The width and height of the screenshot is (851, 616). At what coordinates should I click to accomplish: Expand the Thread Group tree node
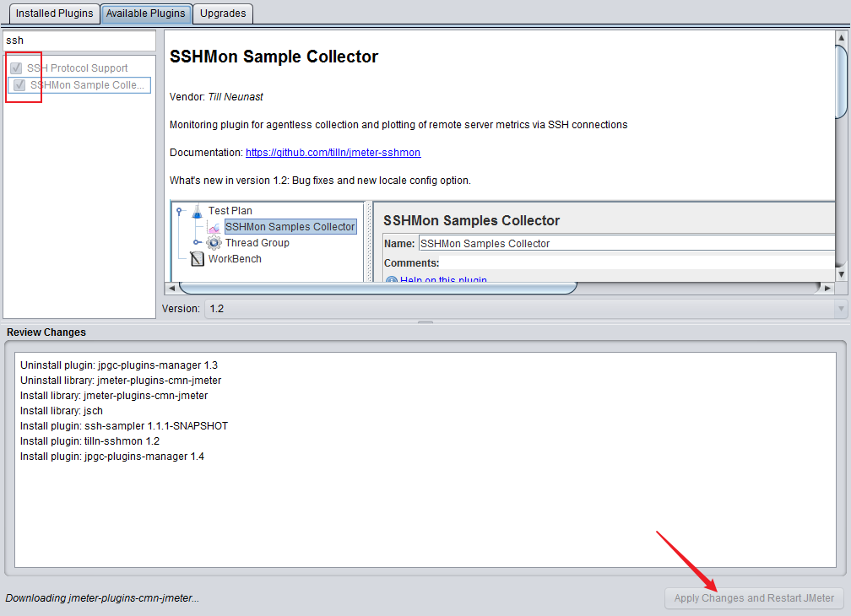click(x=197, y=242)
